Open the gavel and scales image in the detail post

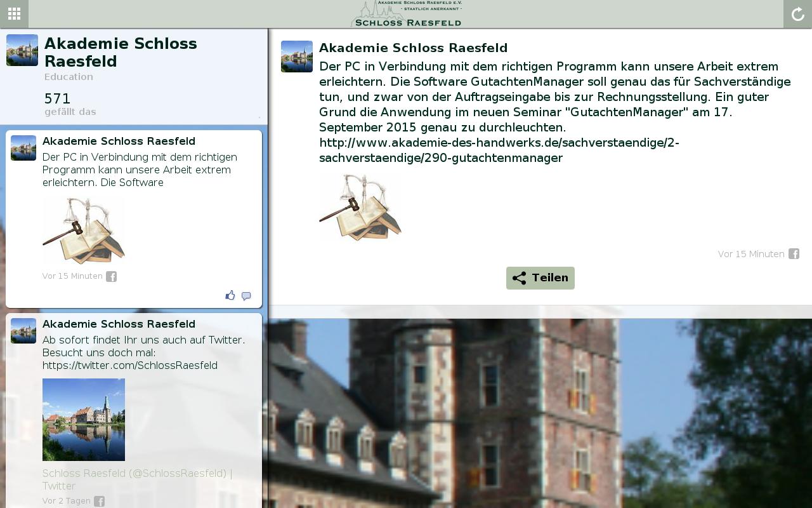click(360, 208)
